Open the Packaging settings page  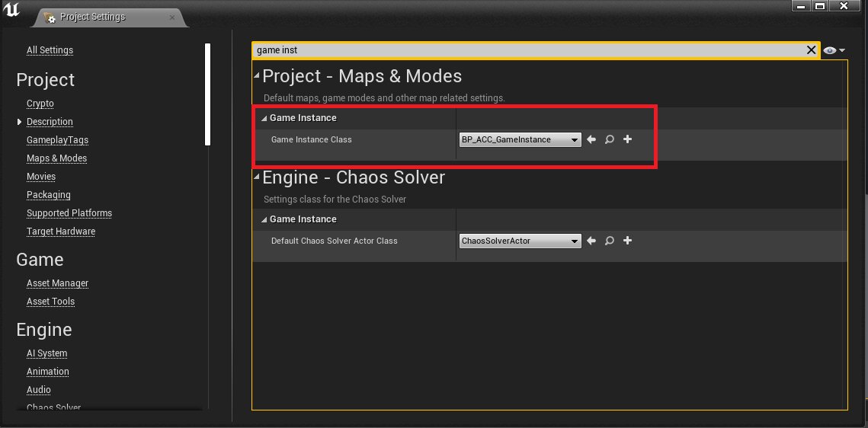pyautogui.click(x=48, y=195)
